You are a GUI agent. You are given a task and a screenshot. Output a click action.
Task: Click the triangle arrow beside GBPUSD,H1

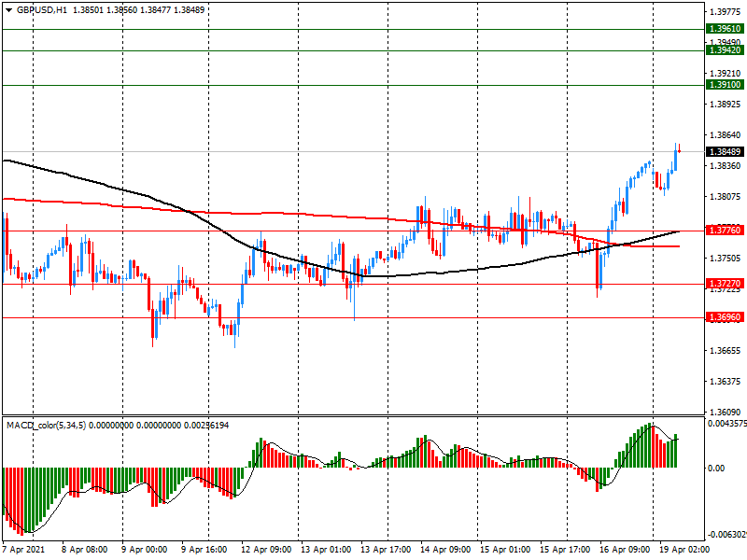8,9
